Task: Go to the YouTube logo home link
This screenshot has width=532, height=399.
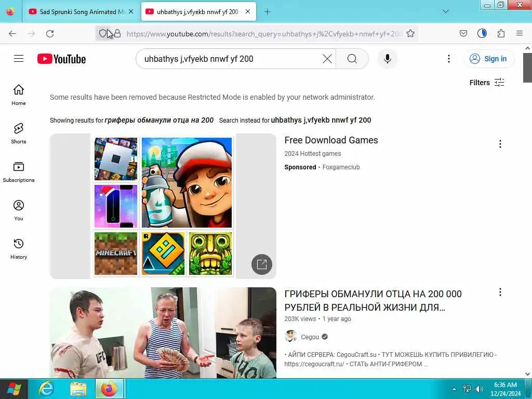Action: (x=61, y=59)
